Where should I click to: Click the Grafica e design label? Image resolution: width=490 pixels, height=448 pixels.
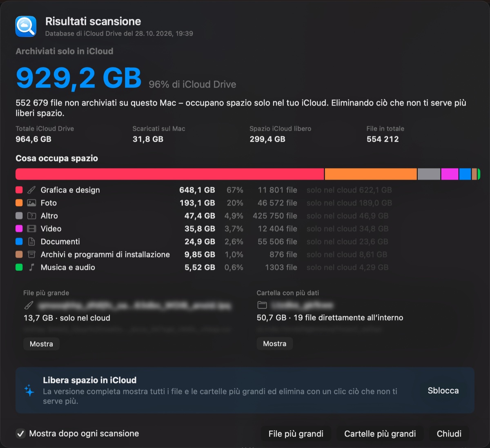point(70,190)
